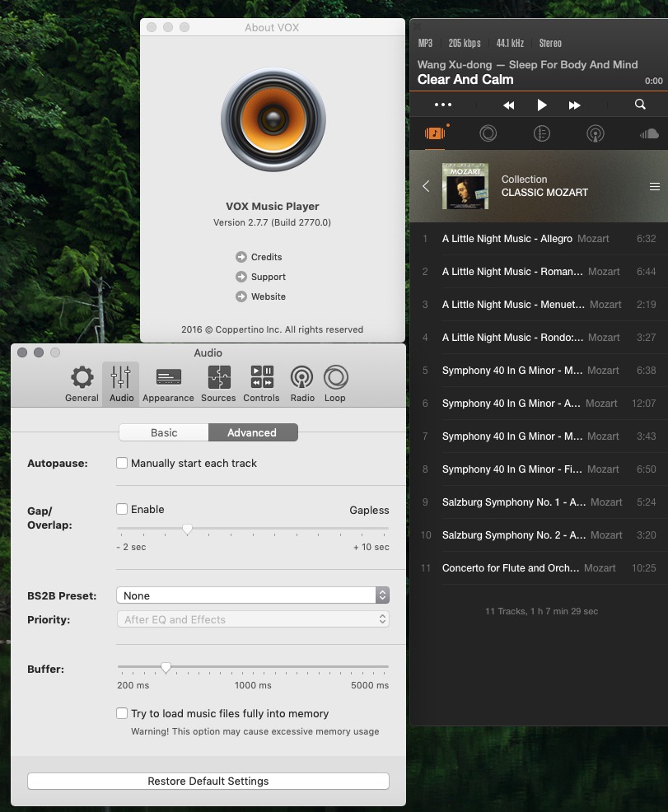Viewport: 668px width, 812px height.
Task: Select track A Little Night Music - Allegro
Action: pyautogui.click(x=539, y=239)
